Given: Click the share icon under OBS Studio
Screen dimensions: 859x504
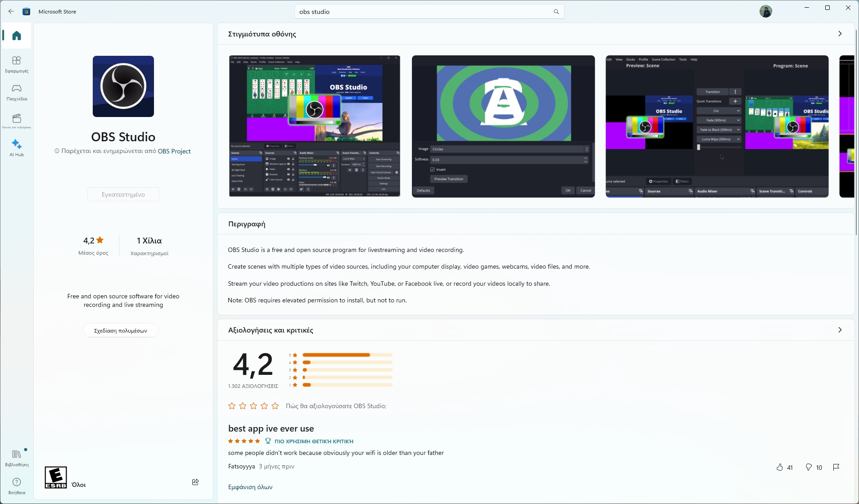Looking at the screenshot, I should 195,482.
